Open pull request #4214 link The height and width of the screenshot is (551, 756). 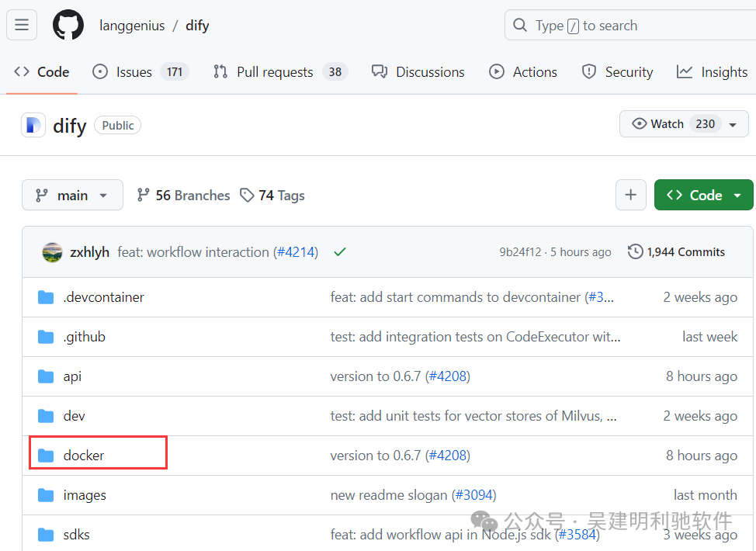click(x=296, y=252)
